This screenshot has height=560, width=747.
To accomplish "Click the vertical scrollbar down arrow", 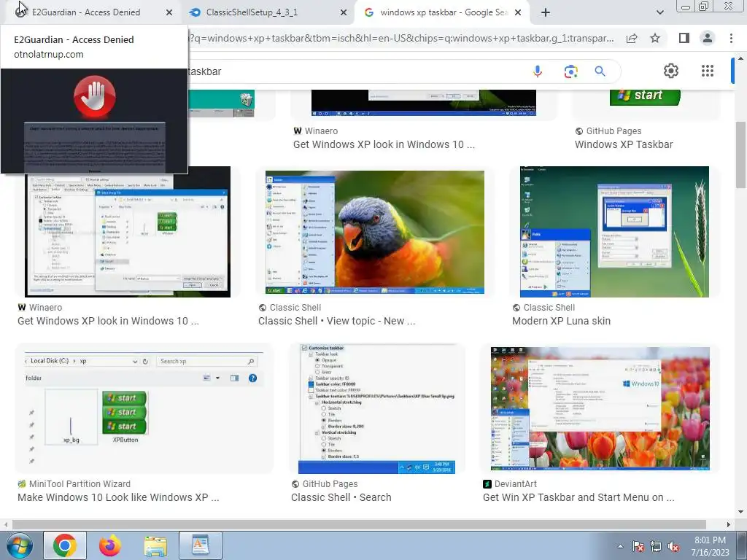I will point(740,513).
